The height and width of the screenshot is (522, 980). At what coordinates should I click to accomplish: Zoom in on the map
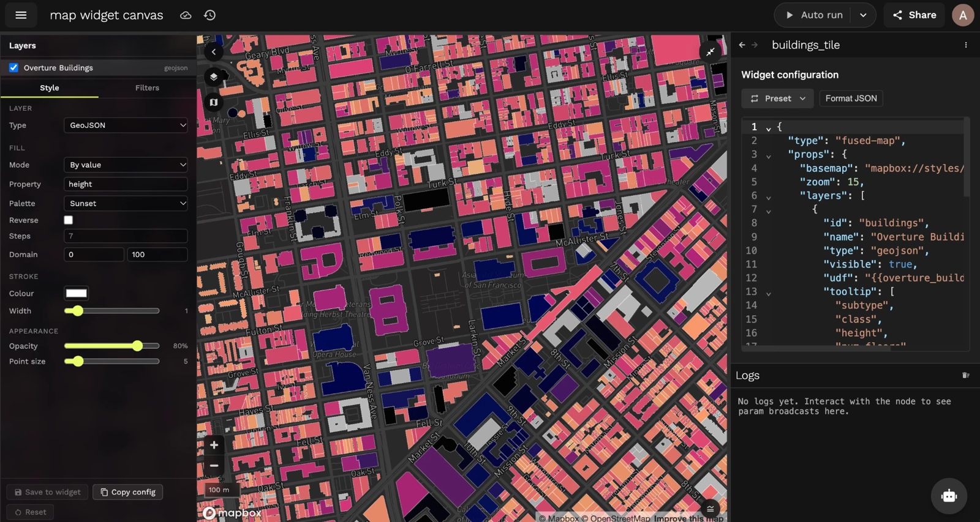click(x=214, y=445)
